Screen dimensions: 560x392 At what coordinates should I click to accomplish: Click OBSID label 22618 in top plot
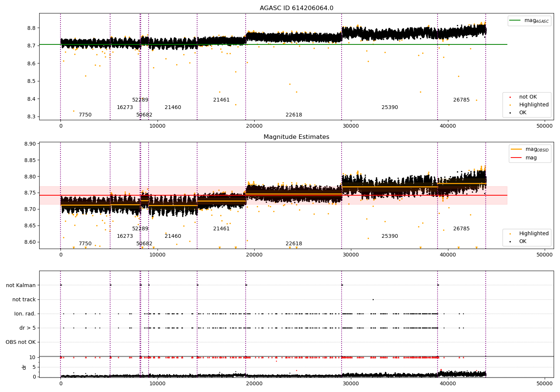pos(294,115)
